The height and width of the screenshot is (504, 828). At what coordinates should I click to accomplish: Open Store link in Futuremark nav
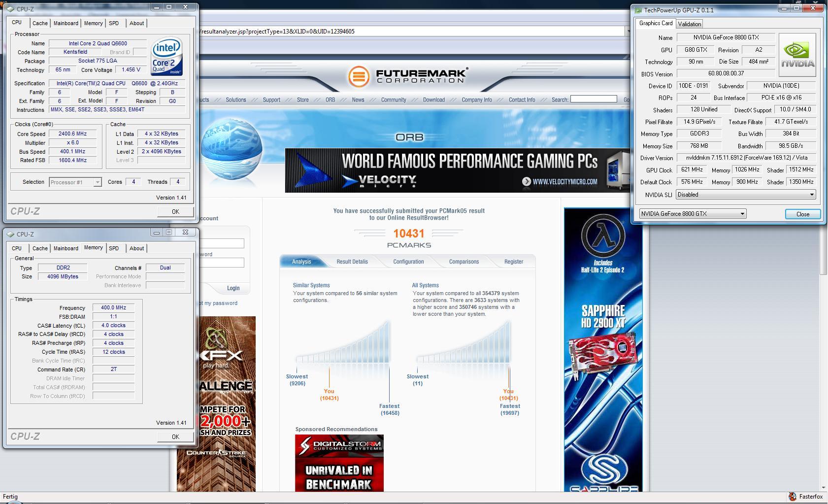click(x=303, y=100)
